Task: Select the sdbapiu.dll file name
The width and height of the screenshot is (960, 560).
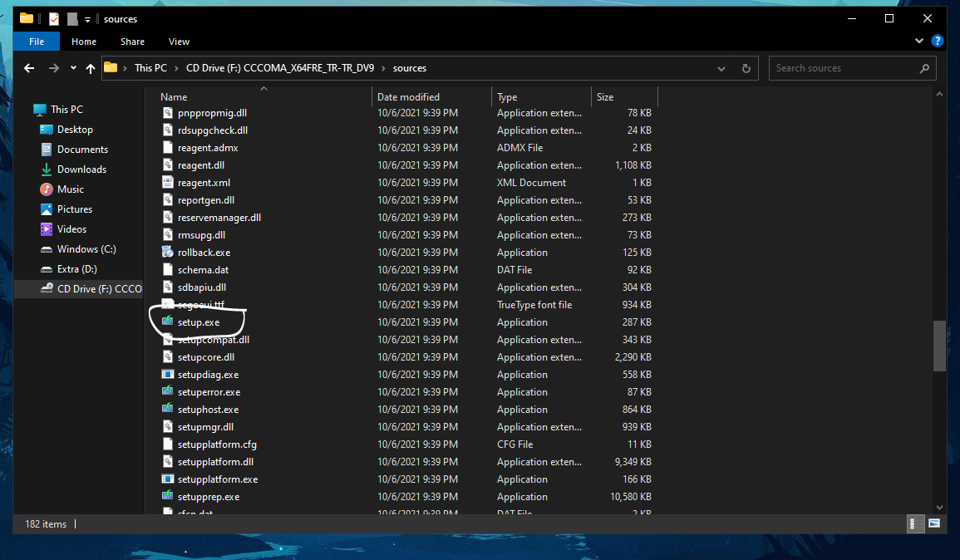Action: [201, 287]
